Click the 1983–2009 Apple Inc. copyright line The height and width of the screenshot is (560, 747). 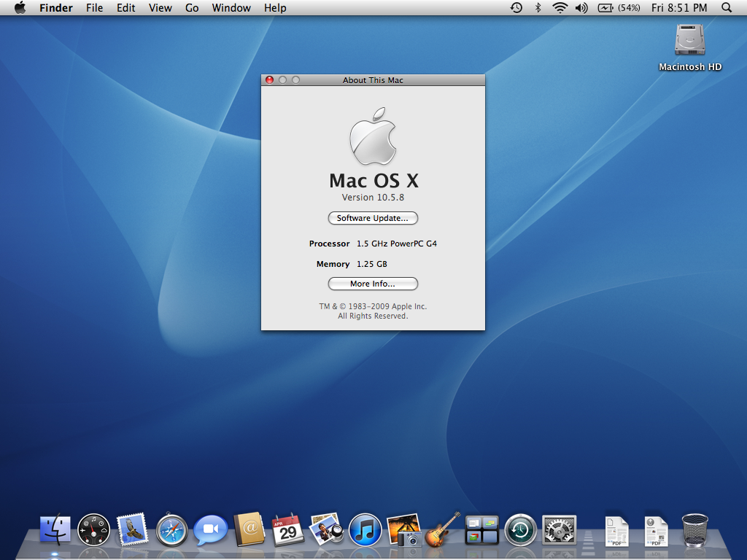[x=373, y=306]
